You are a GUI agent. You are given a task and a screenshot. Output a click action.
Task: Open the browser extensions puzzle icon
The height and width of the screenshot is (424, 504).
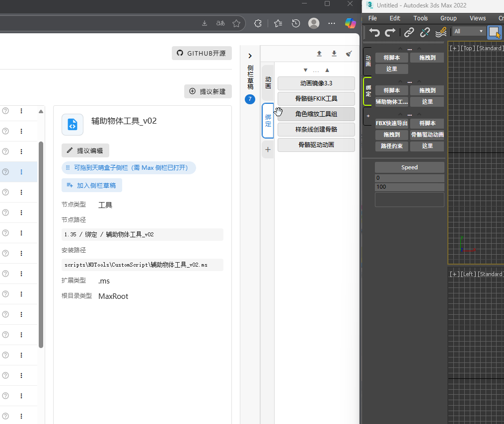[258, 23]
